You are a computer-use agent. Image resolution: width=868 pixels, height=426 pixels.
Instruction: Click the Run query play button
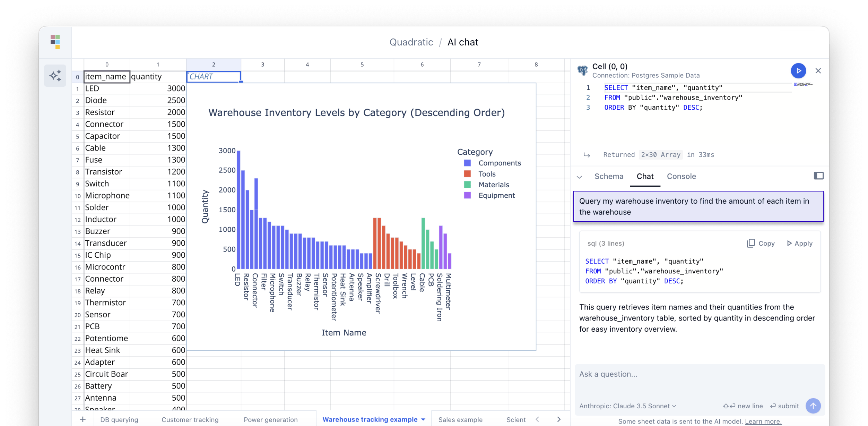coord(798,70)
